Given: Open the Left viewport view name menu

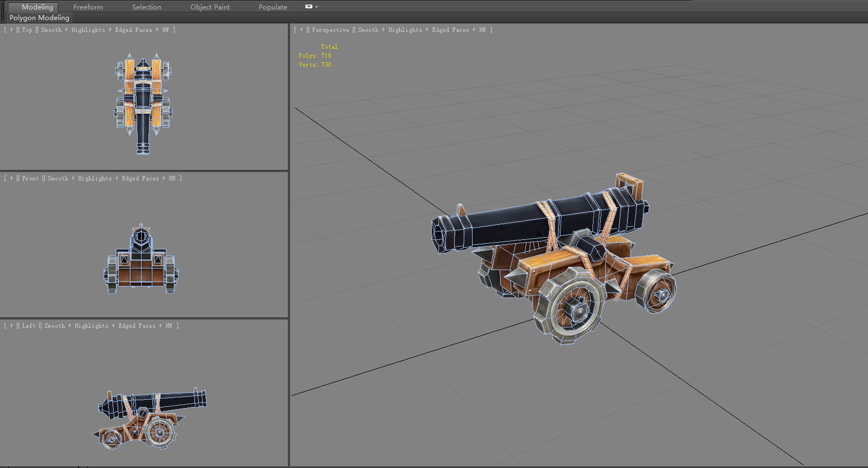Looking at the screenshot, I should pos(29,326).
